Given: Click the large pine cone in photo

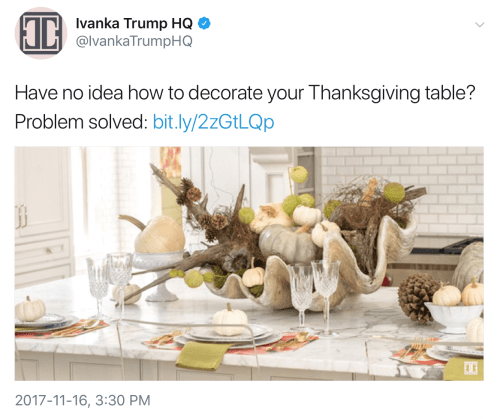Looking at the screenshot, I should 417,298.
